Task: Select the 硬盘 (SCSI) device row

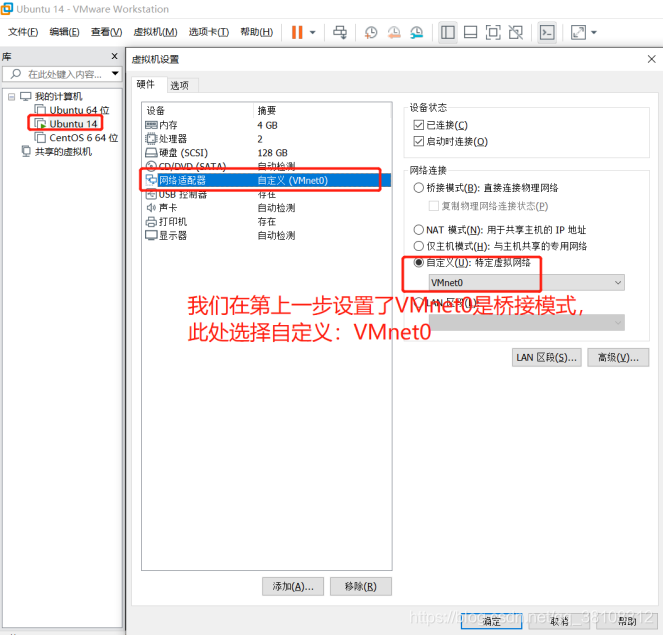Action: coord(266,153)
